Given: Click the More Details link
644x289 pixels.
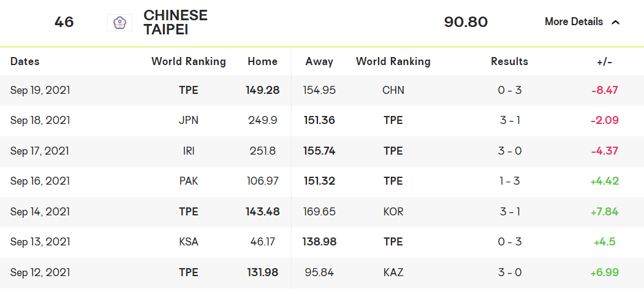Looking at the screenshot, I should pos(574,22).
